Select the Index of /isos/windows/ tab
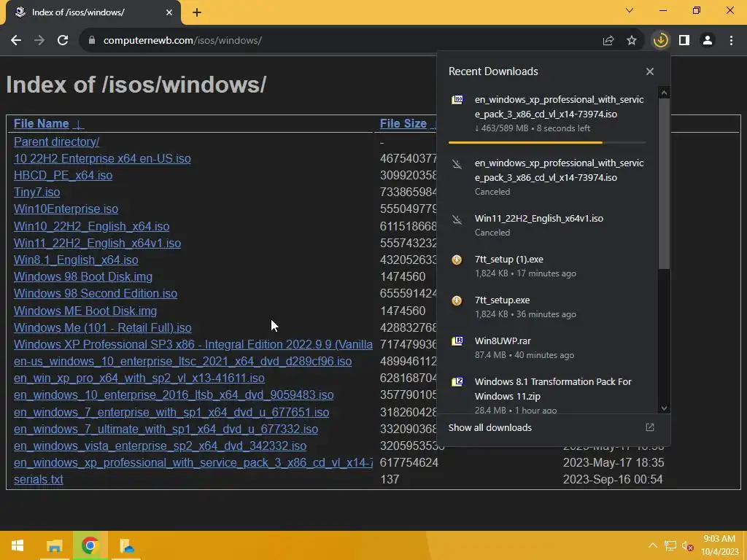Viewport: 747px width, 560px height. point(93,12)
